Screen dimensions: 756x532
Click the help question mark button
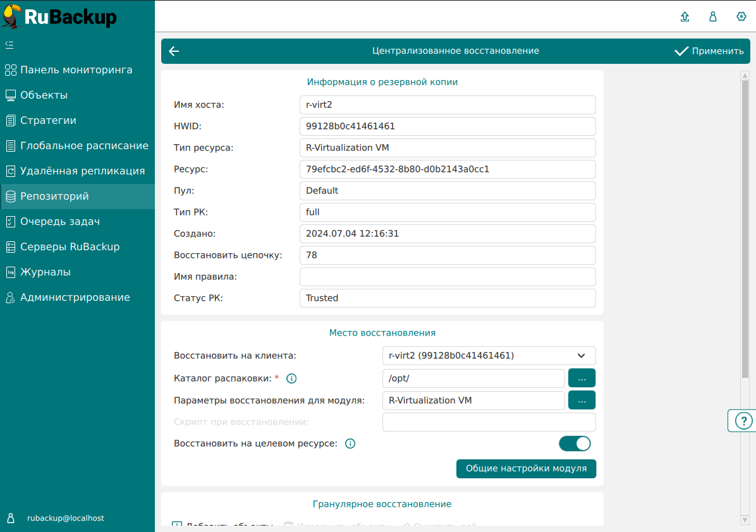743,421
